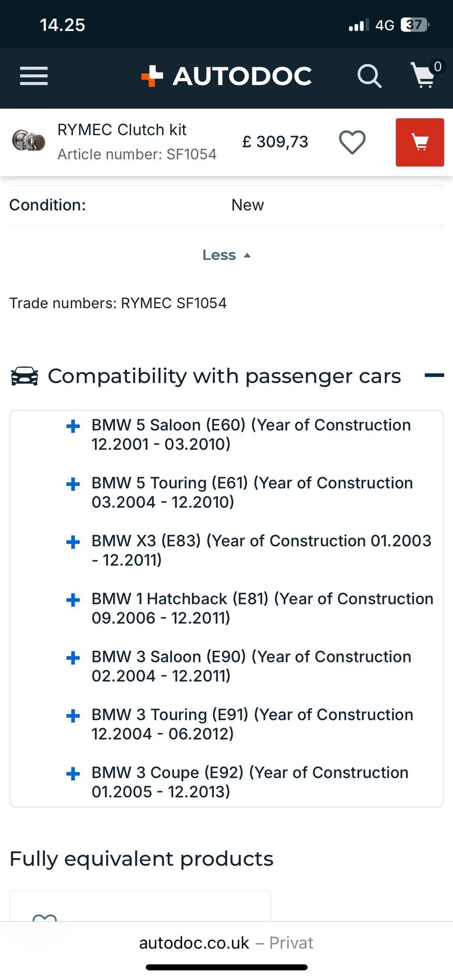Screen dimensions: 453x980
Task: Tap the iOS home indicator bar
Action: 226,967
